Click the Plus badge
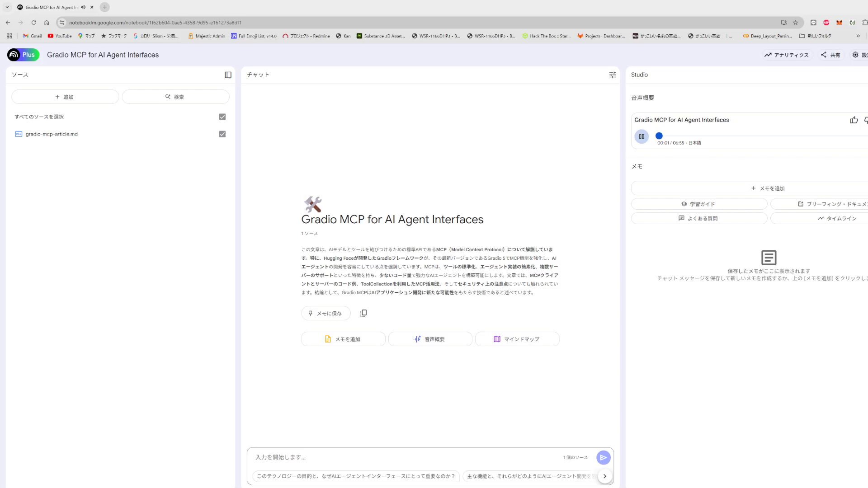The height and width of the screenshot is (488, 868). click(x=28, y=55)
